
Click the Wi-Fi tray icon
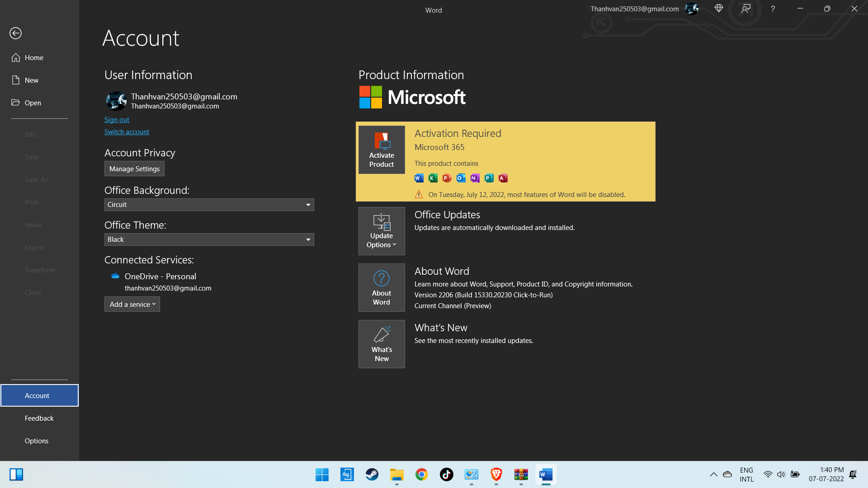tap(768, 474)
